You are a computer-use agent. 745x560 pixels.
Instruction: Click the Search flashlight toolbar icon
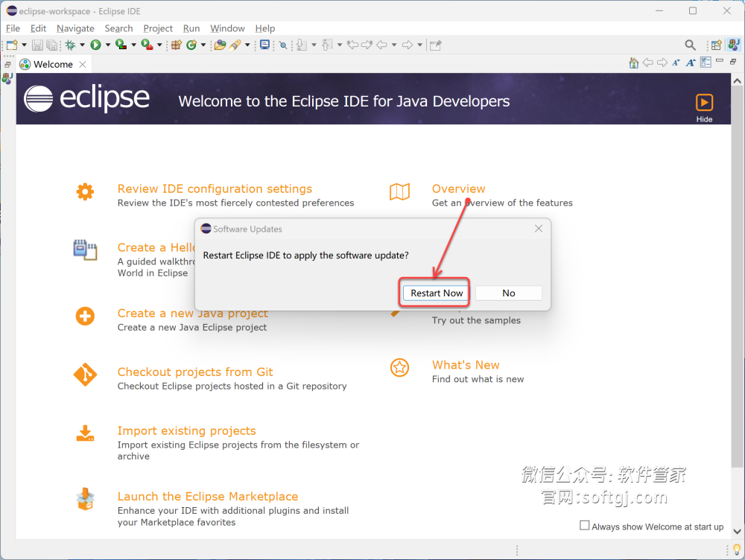(235, 45)
